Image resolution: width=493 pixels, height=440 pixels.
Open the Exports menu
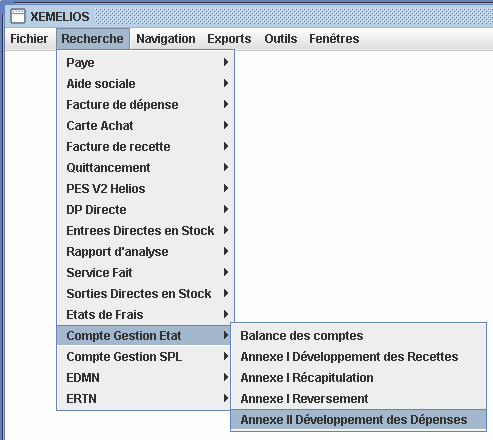[229, 39]
